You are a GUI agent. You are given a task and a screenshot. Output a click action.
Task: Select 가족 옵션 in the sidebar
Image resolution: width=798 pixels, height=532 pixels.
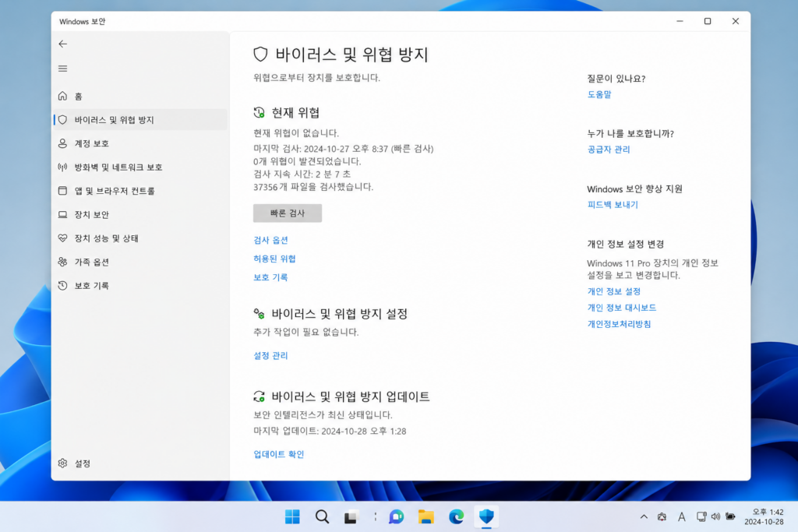click(140, 262)
